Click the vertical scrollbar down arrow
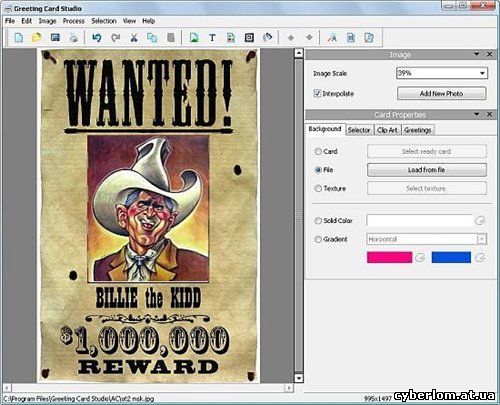The height and width of the screenshot is (405, 500). [x=299, y=378]
